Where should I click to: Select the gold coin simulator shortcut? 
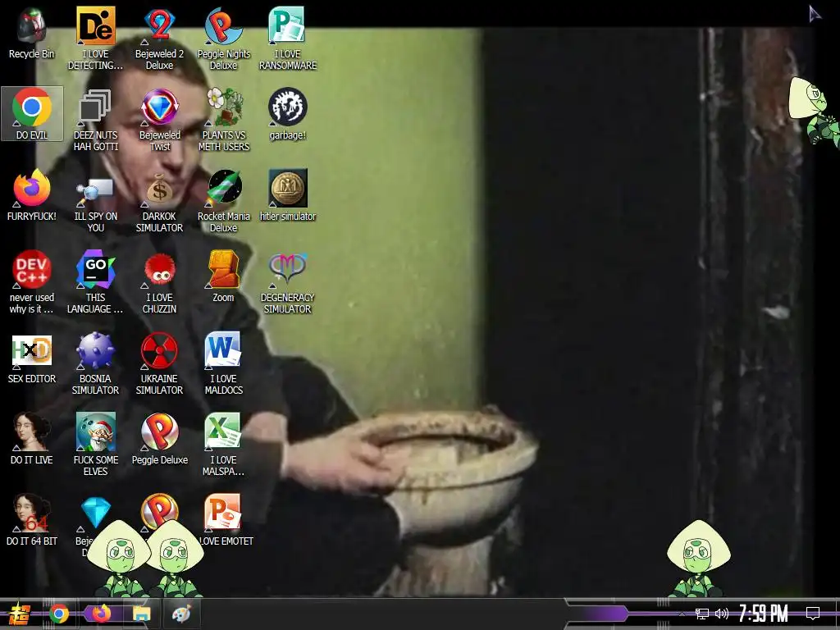click(x=288, y=195)
